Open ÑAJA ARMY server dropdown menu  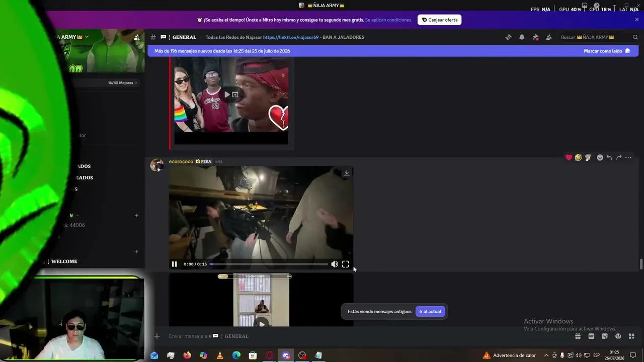click(x=87, y=37)
